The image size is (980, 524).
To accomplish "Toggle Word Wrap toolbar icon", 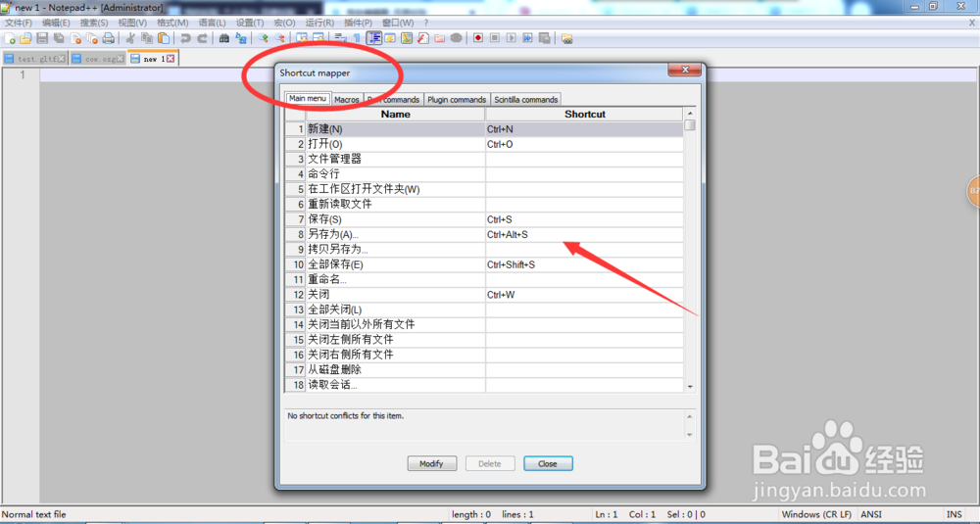I will coord(341,38).
